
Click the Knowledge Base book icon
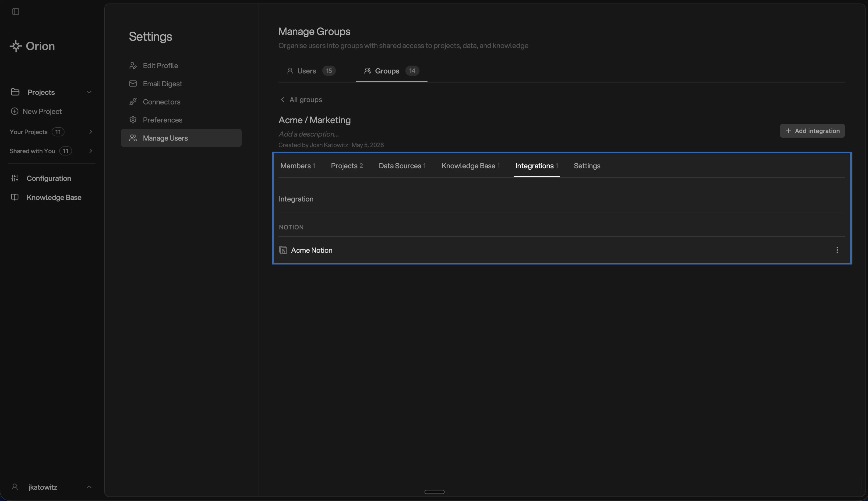pos(14,197)
